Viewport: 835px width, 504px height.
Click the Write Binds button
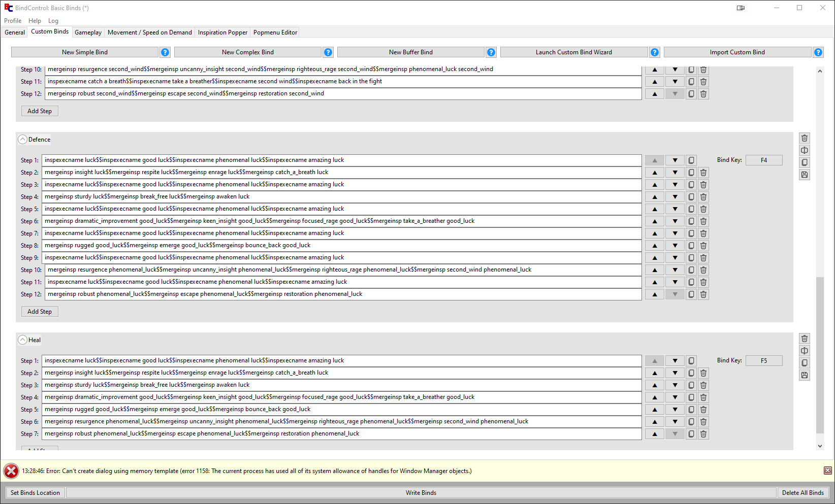(421, 493)
